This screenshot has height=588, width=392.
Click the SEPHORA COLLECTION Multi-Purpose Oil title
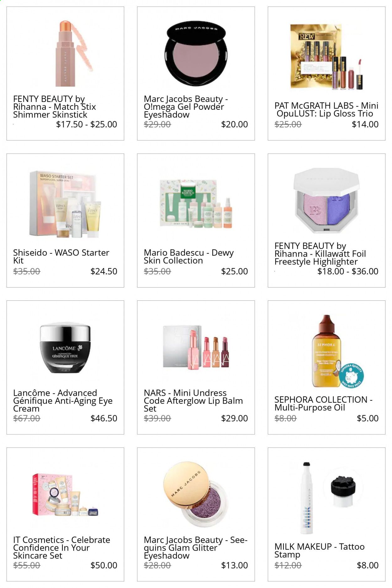click(x=323, y=404)
